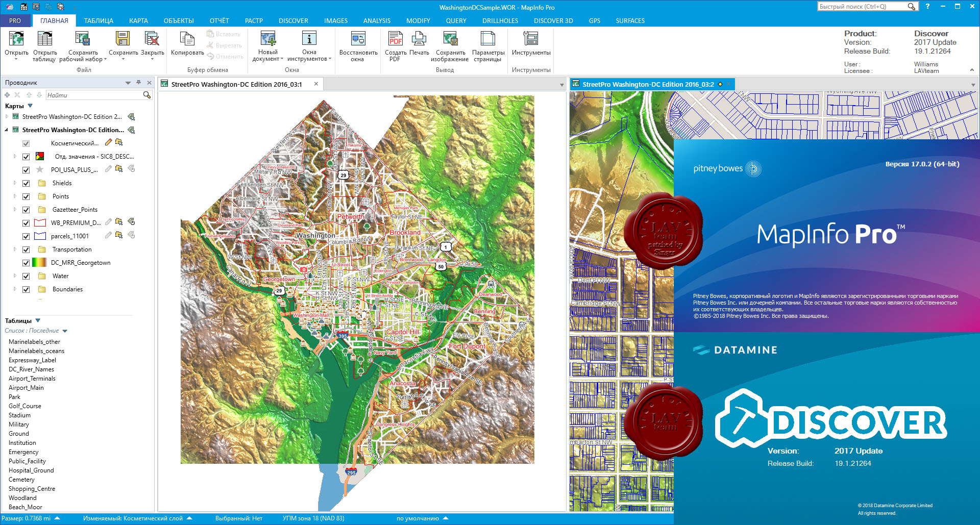980x525 pixels.
Task: Expand the first StreetPro Washington-DC map node
Action: (7, 117)
